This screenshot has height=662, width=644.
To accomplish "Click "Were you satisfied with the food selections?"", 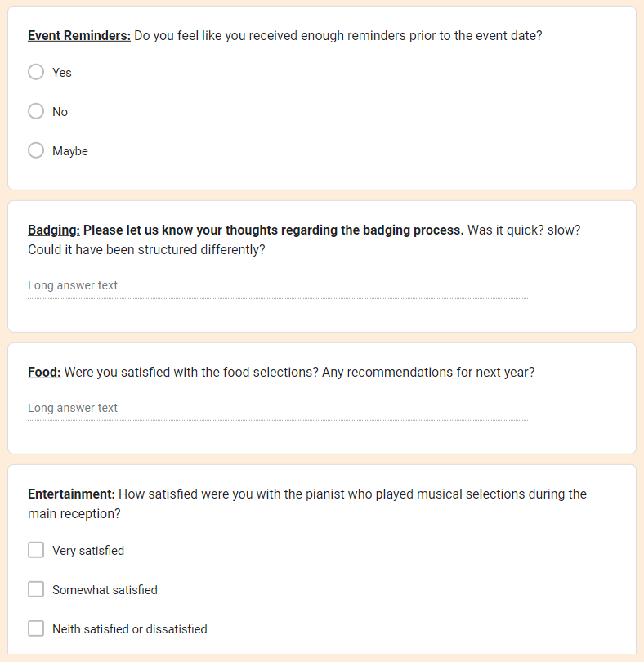I will [191, 373].
